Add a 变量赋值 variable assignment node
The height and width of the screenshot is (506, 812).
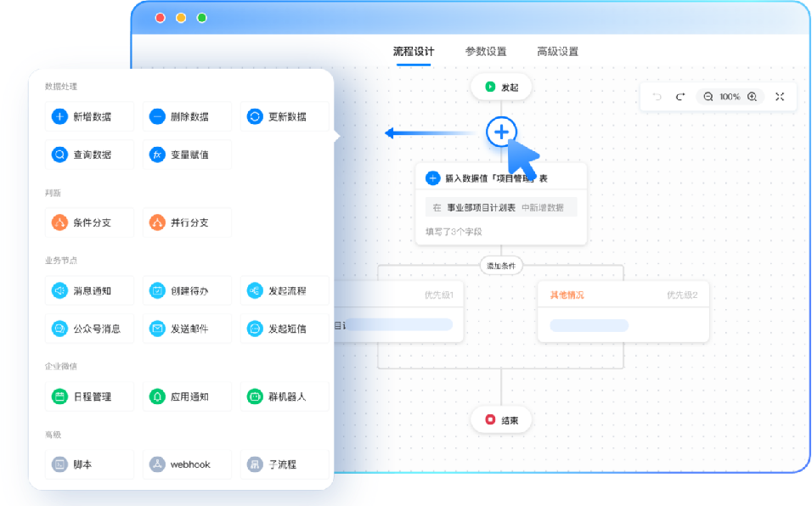(187, 155)
